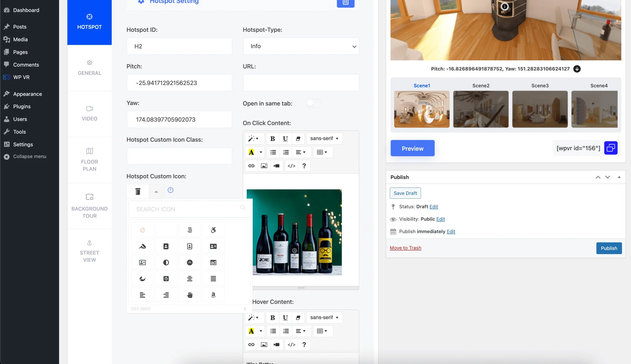Expand the Publish panel expander

tap(619, 177)
